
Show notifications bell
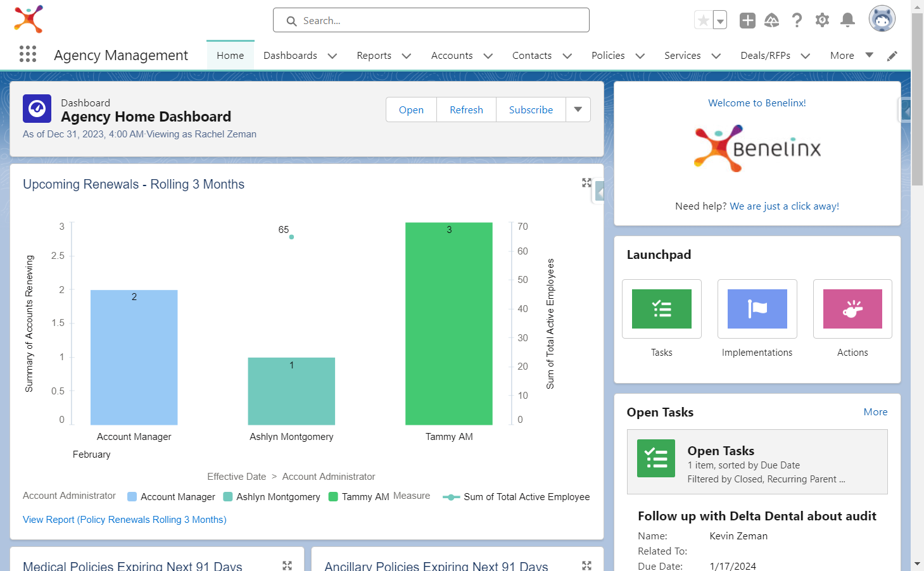tap(847, 20)
